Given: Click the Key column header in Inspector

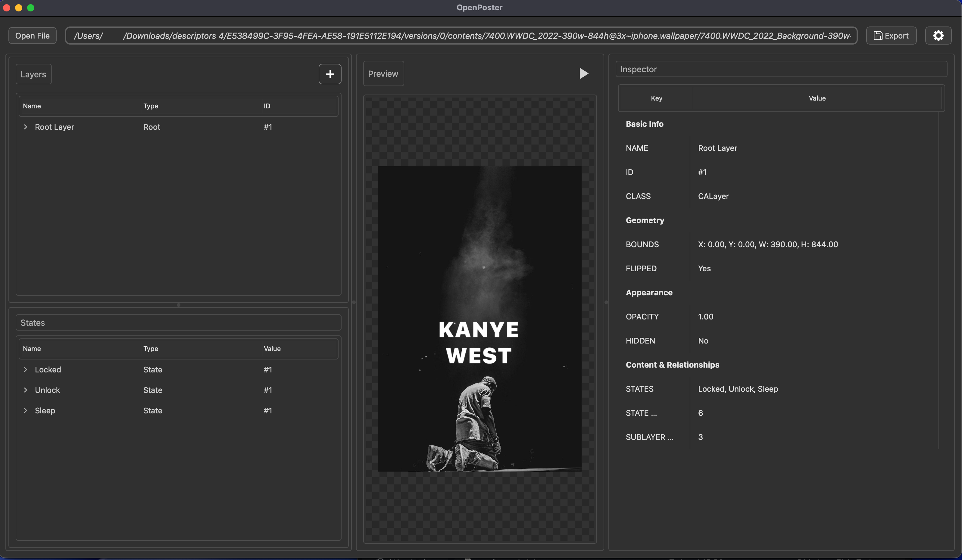Looking at the screenshot, I should (656, 98).
